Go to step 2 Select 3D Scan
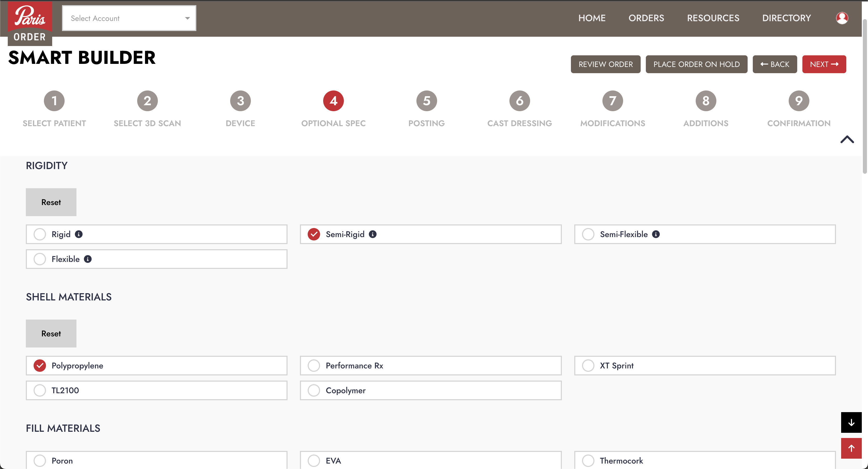Viewport: 868px width, 469px height. pyautogui.click(x=147, y=109)
